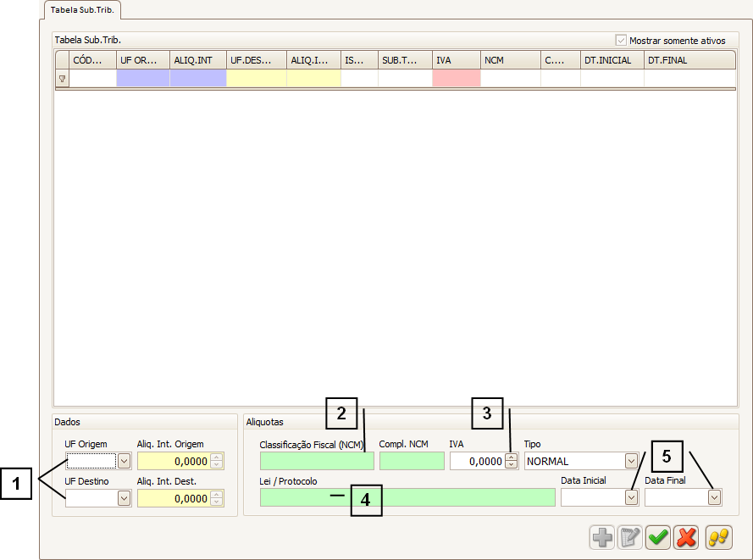The image size is (753, 560).
Task: Confirm with the green checkmark icon
Action: [658, 537]
